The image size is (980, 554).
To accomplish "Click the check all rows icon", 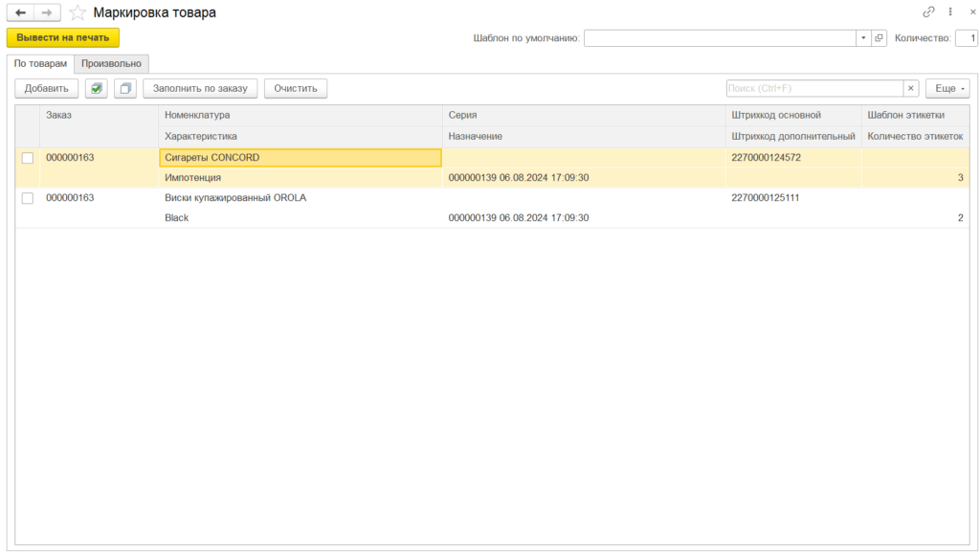I will tap(96, 88).
